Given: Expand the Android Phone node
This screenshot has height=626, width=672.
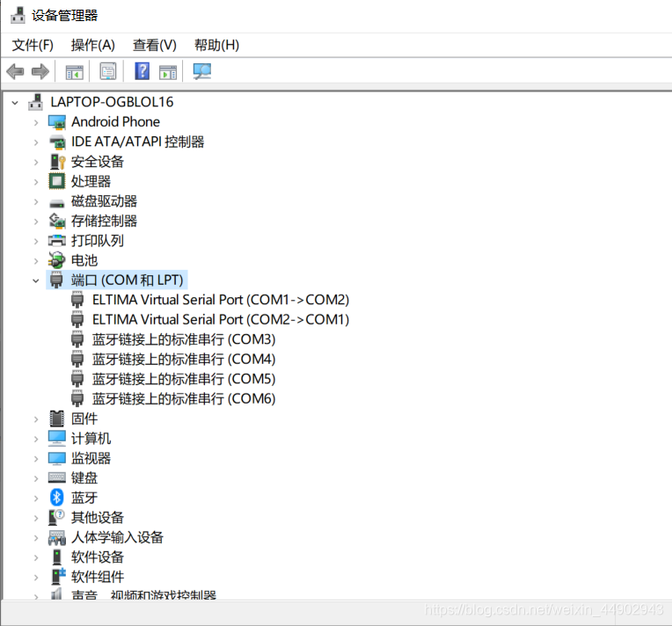Looking at the screenshot, I should tap(36, 122).
